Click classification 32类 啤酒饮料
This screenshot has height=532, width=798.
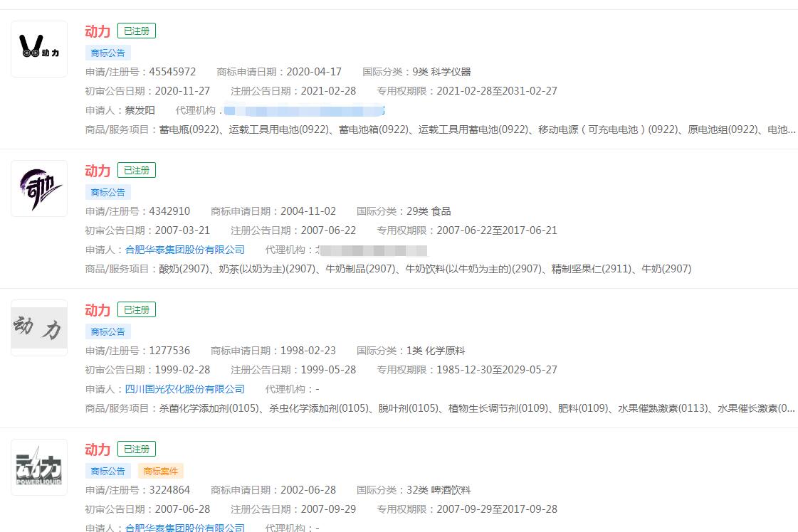pyautogui.click(x=439, y=490)
